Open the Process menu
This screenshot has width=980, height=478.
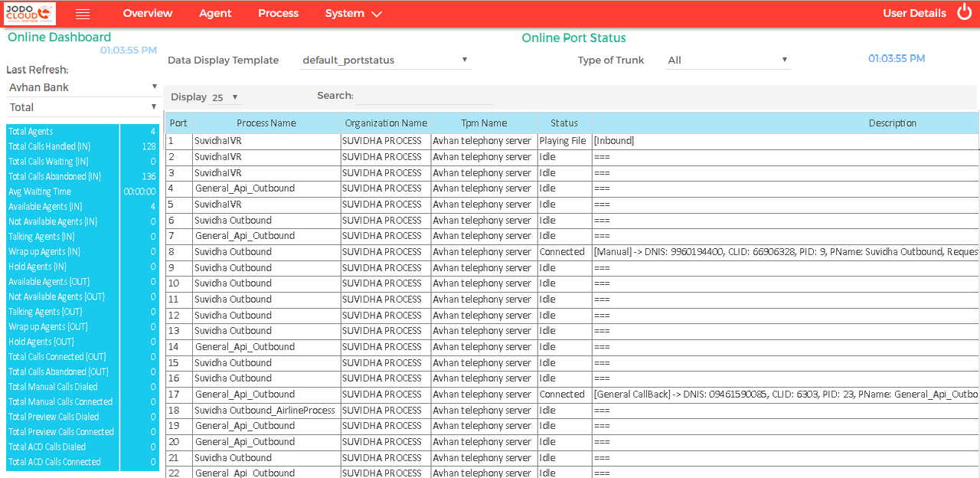pos(278,13)
